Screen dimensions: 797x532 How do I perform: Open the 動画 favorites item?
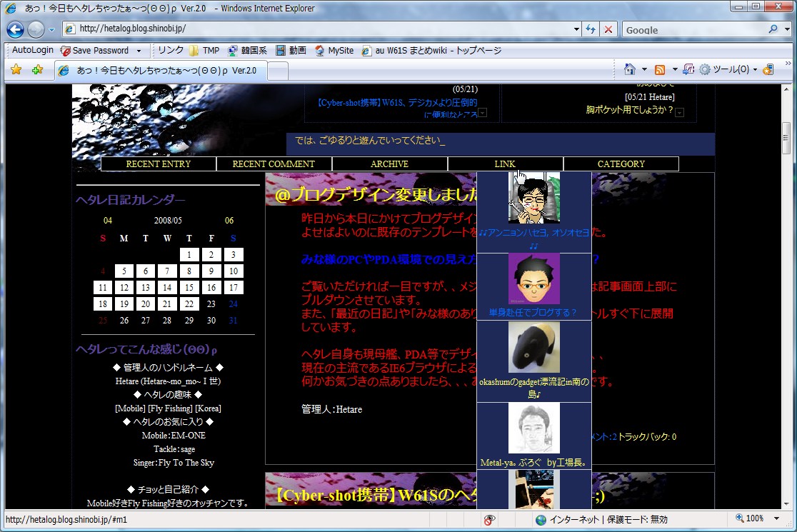point(291,50)
